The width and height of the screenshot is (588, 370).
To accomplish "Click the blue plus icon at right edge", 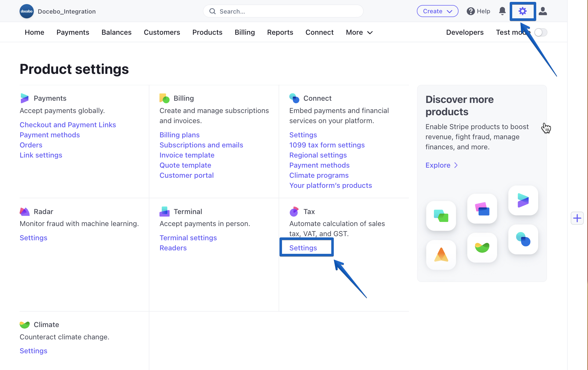I will click(x=577, y=218).
